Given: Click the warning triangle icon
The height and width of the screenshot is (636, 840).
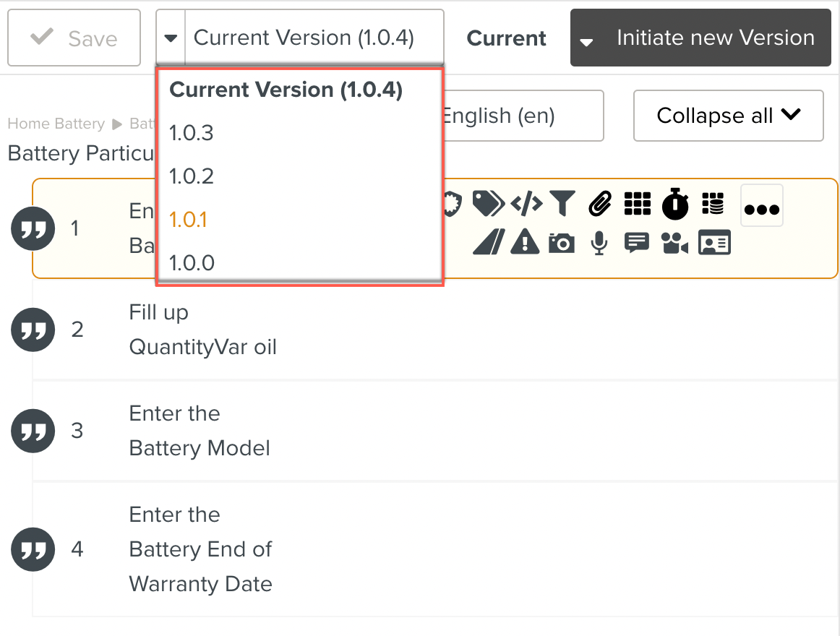Looking at the screenshot, I should coord(525,243).
